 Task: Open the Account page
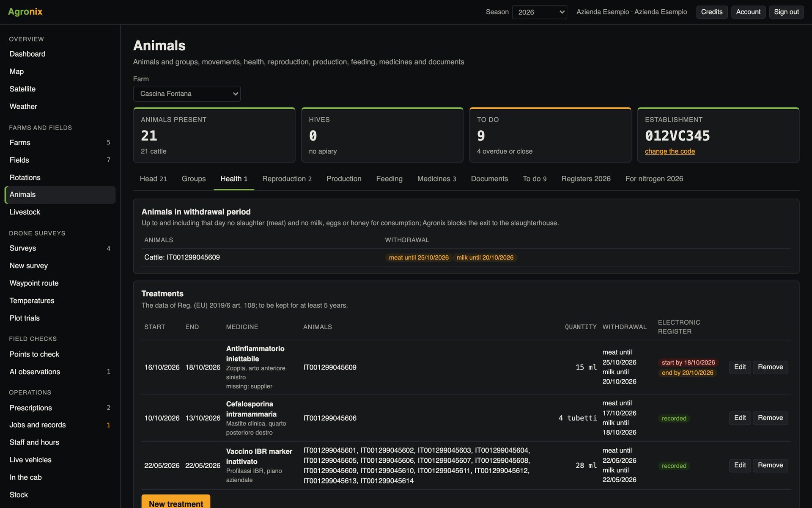[748, 12]
